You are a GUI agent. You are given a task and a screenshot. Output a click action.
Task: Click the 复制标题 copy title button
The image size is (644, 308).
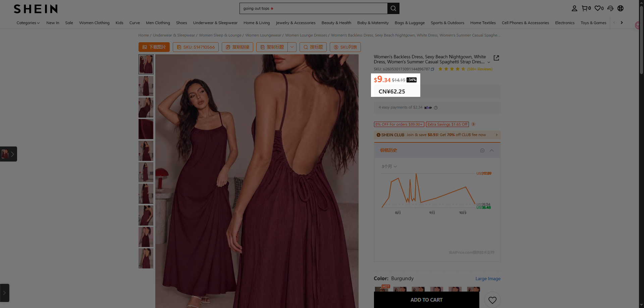272,47
